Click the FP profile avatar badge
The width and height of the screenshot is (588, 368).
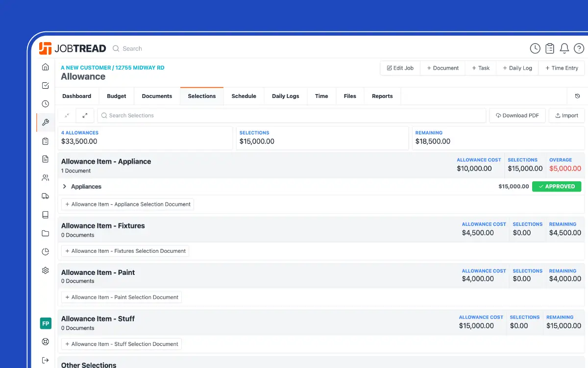45,323
